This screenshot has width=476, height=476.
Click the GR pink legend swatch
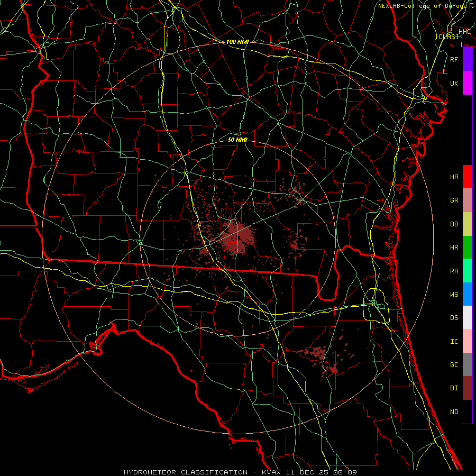click(467, 200)
